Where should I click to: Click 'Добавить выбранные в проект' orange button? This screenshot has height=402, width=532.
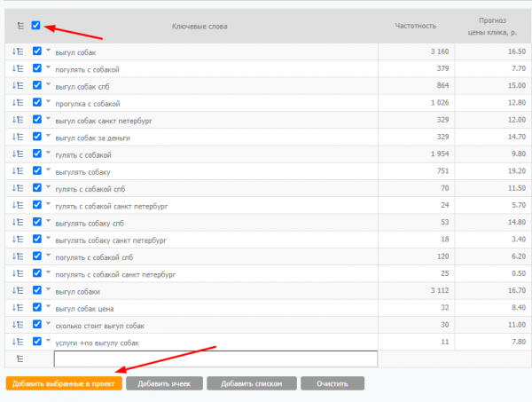coord(63,383)
